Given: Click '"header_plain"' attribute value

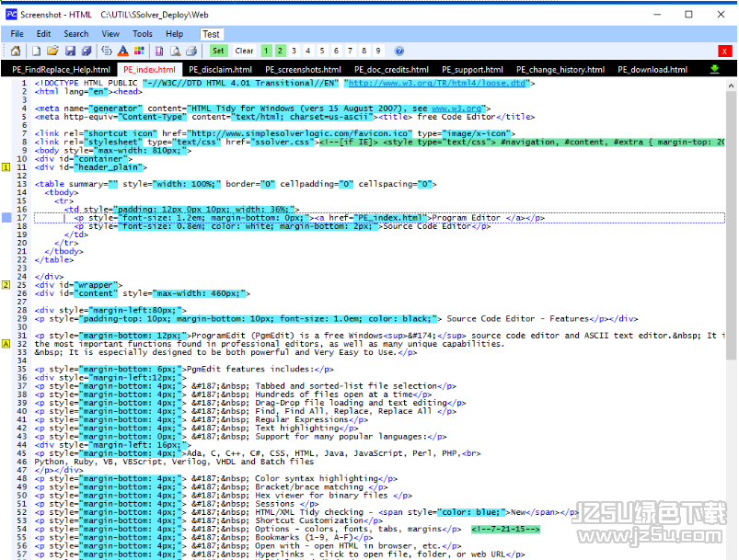Looking at the screenshot, I should coord(109,167).
